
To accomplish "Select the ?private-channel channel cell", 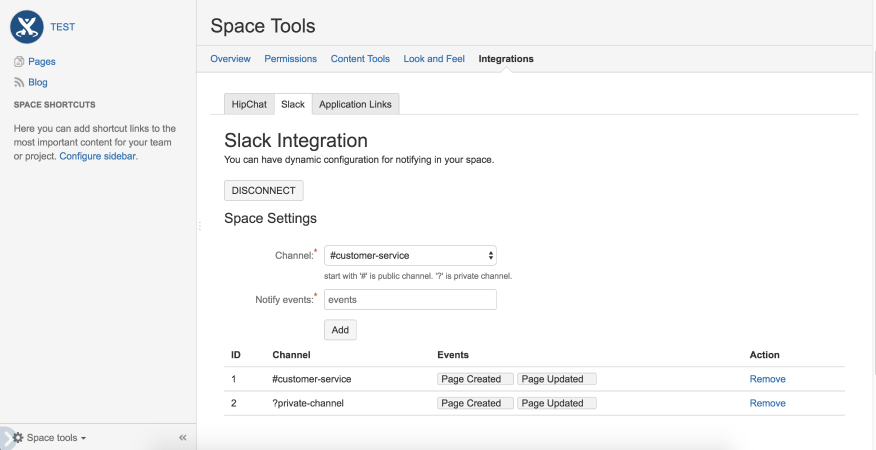I will click(x=308, y=403).
